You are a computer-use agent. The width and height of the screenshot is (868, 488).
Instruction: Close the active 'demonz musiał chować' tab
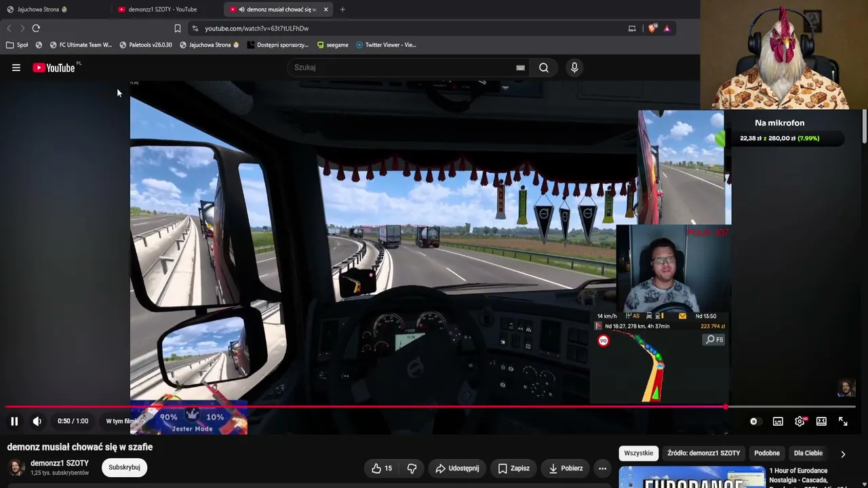[326, 9]
